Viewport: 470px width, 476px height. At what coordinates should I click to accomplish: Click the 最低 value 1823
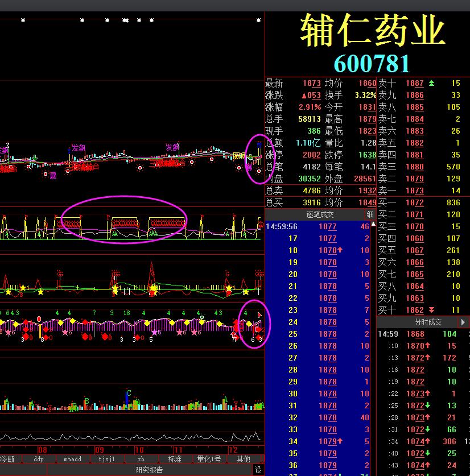(368, 131)
